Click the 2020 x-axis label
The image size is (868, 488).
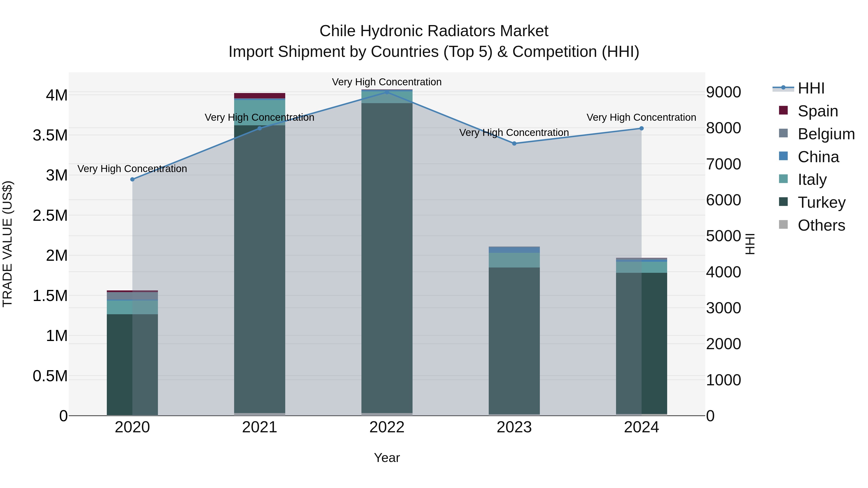point(132,427)
